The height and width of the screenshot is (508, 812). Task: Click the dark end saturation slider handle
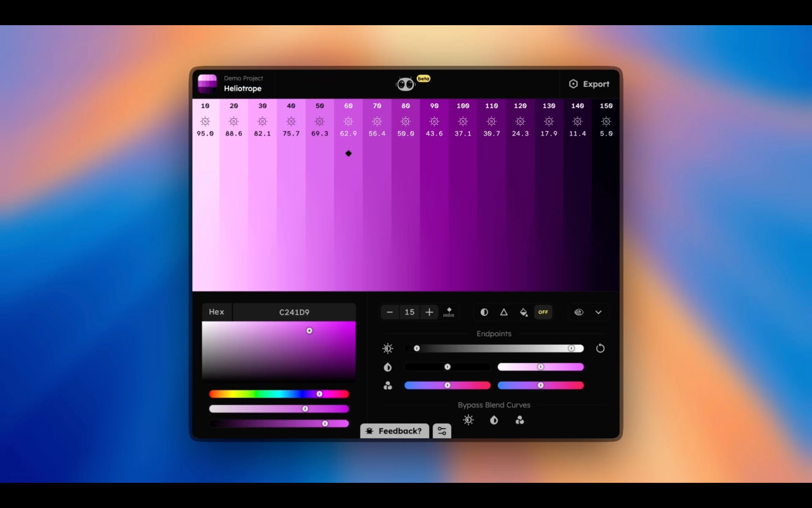[447, 367]
